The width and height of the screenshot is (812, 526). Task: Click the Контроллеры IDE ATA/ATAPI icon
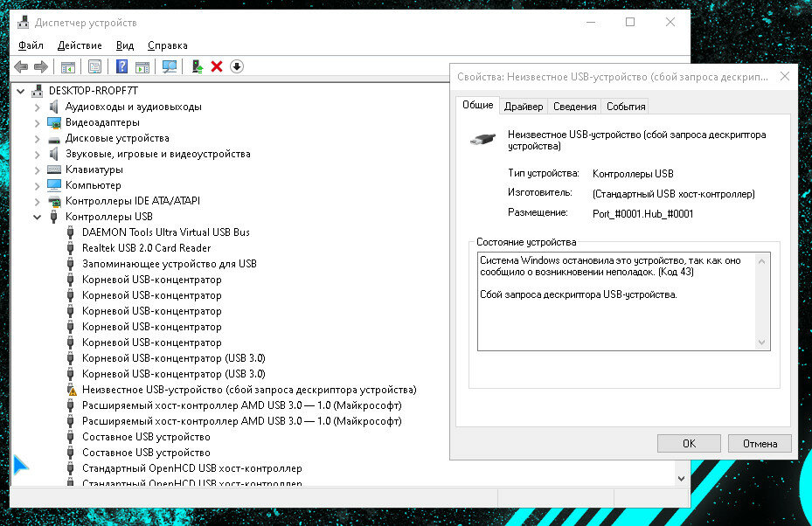54,201
